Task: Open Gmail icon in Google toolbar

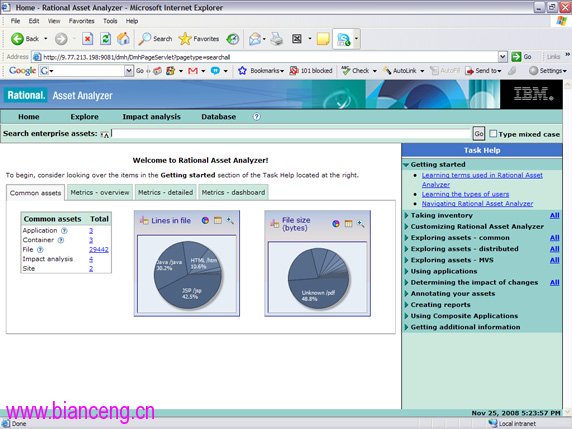Action: 193,71
